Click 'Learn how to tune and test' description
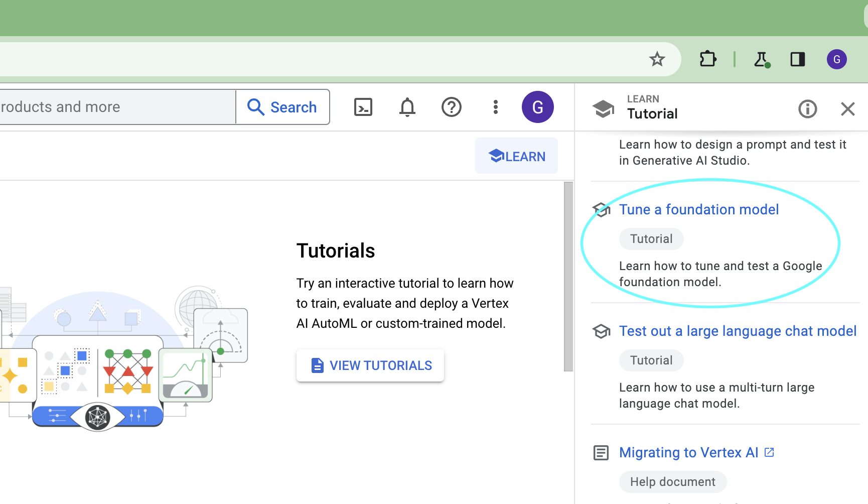This screenshot has width=868, height=504. [x=720, y=274]
